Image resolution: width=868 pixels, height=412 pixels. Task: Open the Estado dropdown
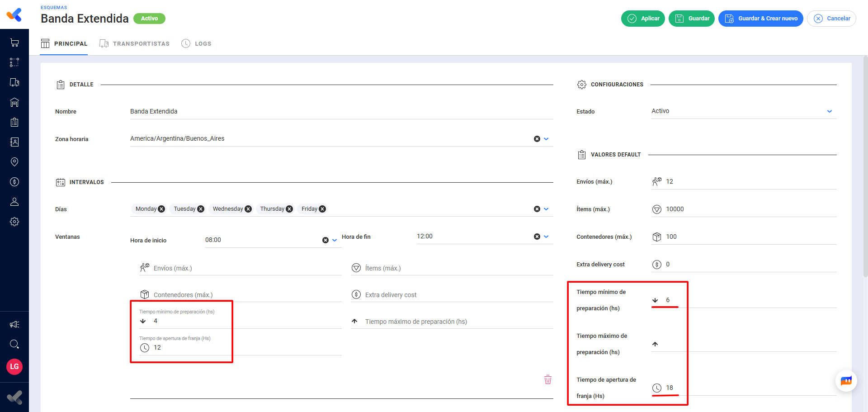pyautogui.click(x=744, y=111)
